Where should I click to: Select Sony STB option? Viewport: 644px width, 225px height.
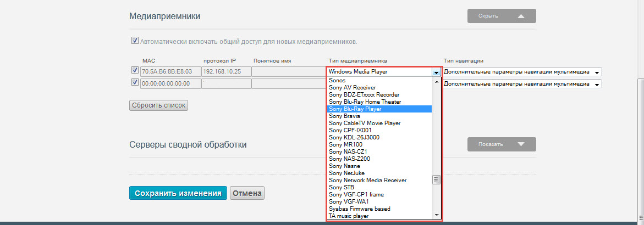pos(379,187)
